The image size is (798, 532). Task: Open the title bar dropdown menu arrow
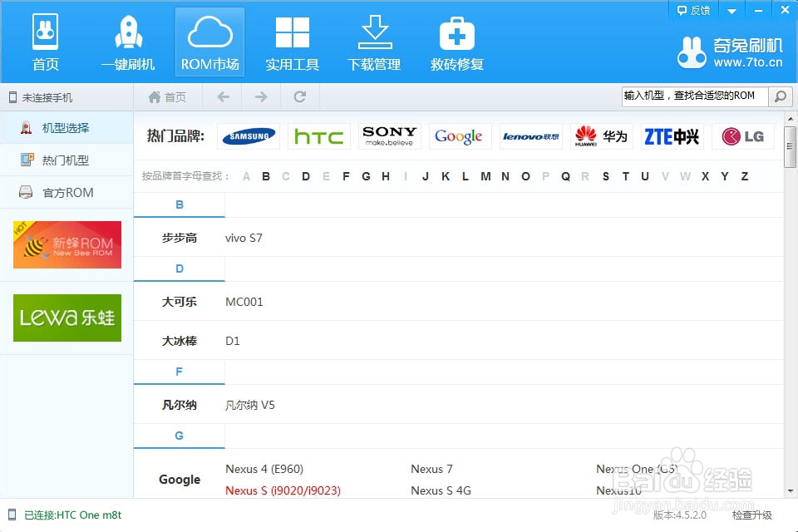(731, 11)
